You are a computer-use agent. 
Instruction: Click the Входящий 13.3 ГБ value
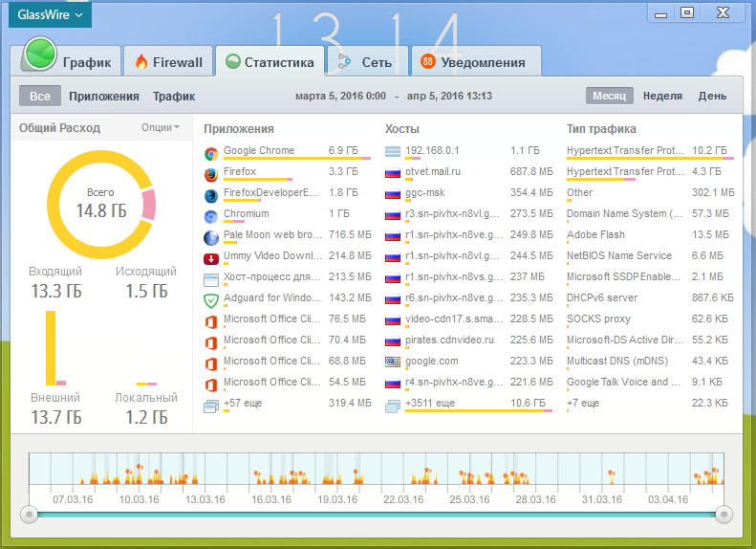tap(56, 291)
